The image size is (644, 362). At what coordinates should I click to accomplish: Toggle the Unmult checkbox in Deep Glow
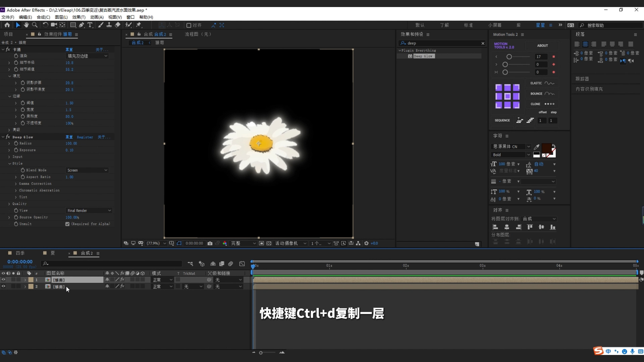tap(67, 224)
